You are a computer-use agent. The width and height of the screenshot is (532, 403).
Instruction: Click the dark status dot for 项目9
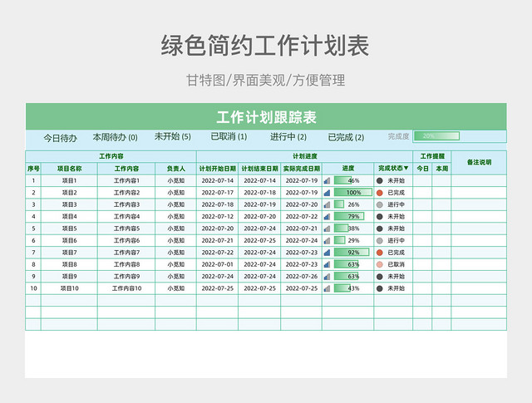[x=380, y=277]
